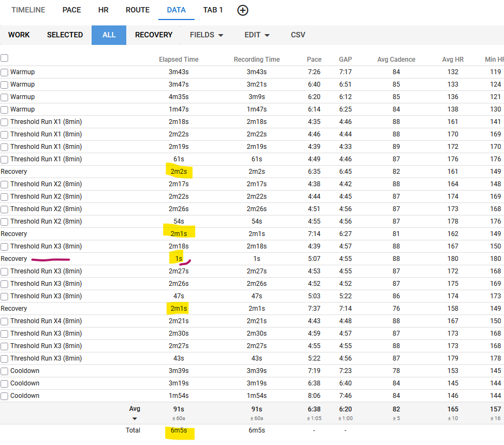This screenshot has width=504, height=445.
Task: Switch to the ROUTE tab
Action: pos(138,10)
